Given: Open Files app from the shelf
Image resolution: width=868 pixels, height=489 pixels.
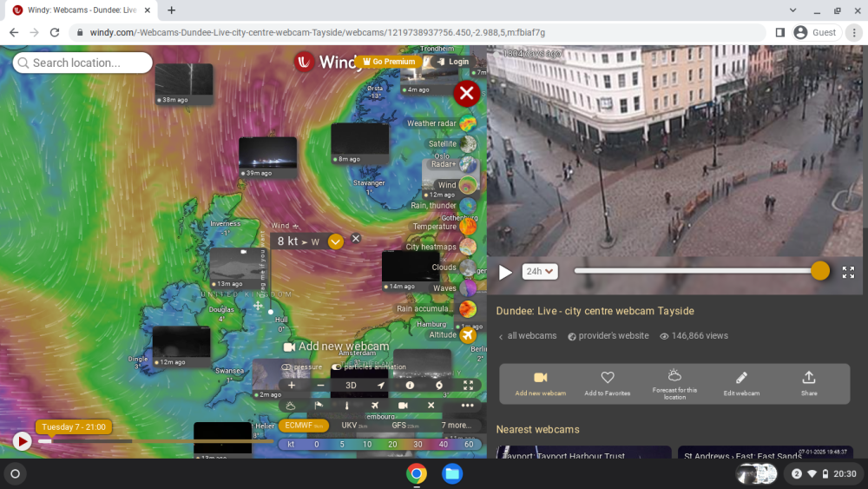Looking at the screenshot, I should (x=452, y=473).
